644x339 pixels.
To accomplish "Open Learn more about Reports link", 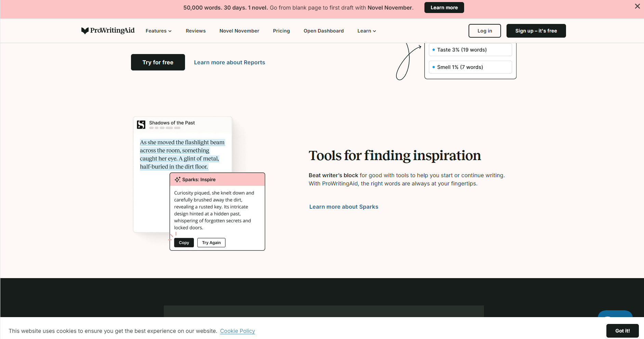I will coord(229,62).
